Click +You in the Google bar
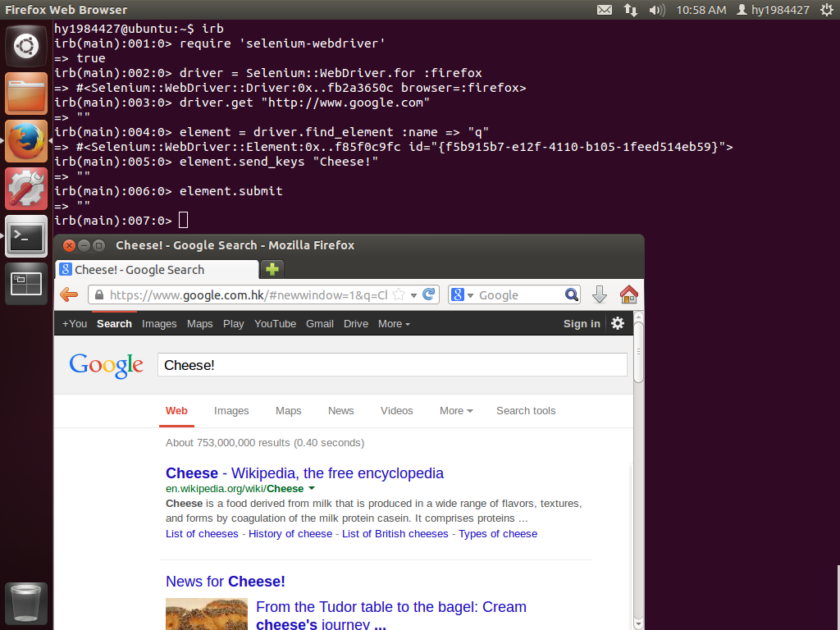Viewport: 840px width, 630px height. tap(75, 323)
